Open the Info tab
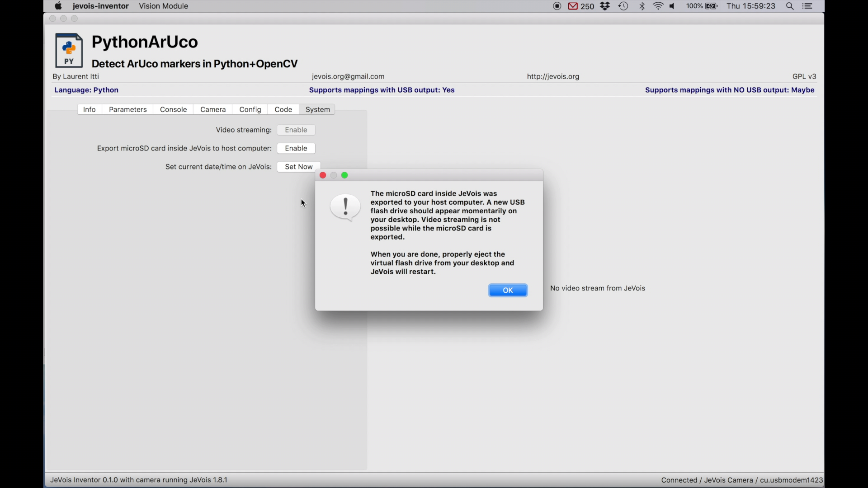Viewport: 868px width, 488px height. (x=90, y=110)
